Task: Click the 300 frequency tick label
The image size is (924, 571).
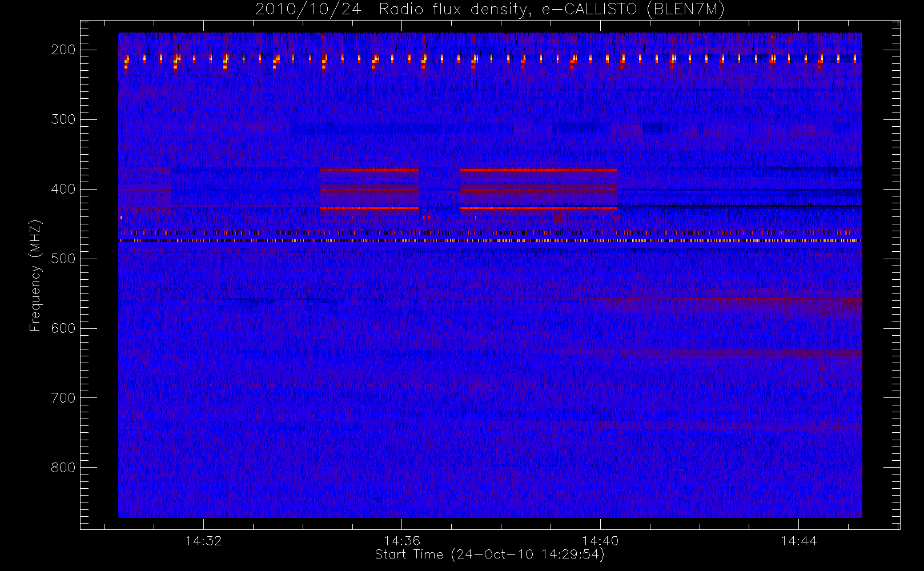Action: [x=63, y=119]
